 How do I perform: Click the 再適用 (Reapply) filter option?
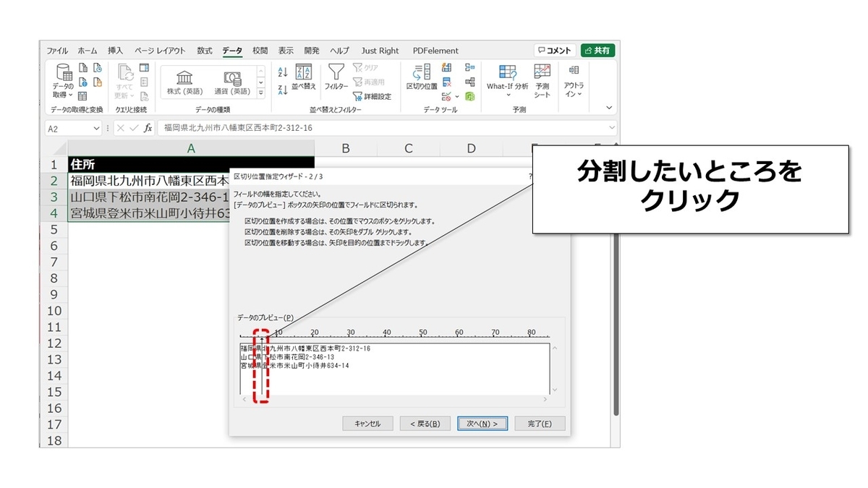coord(369,82)
